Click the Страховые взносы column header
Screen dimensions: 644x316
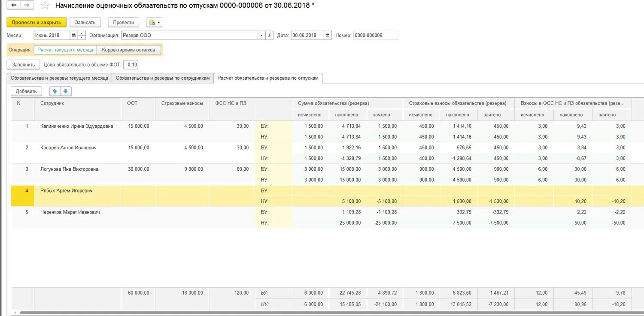pos(182,109)
